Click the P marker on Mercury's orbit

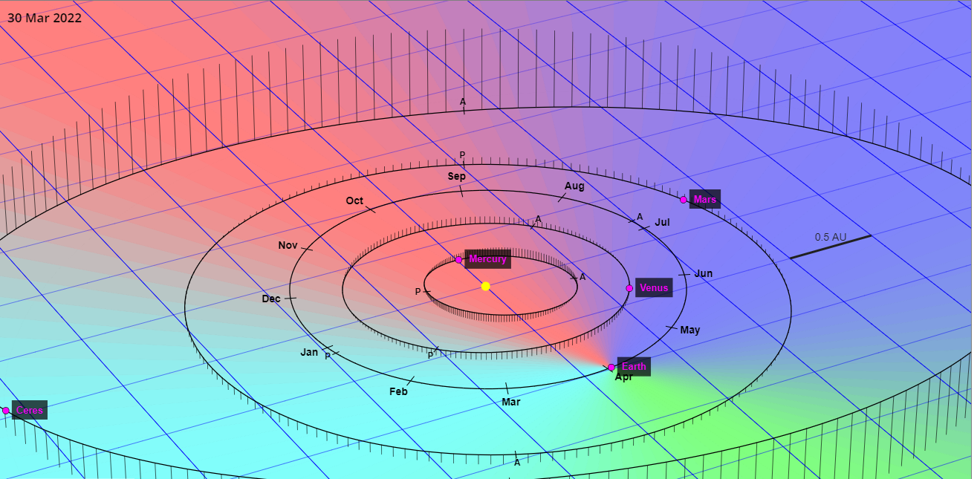[x=418, y=292]
